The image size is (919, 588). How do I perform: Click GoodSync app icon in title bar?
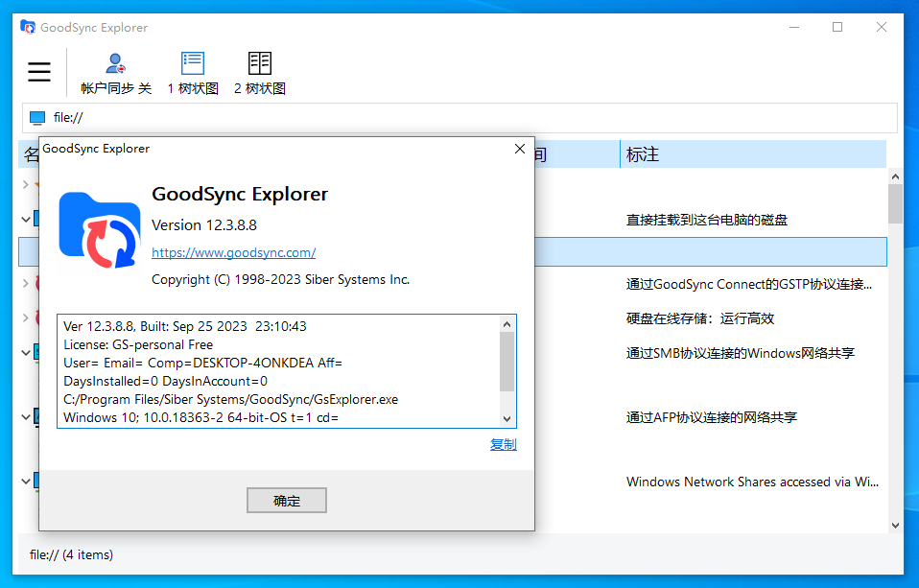[x=28, y=28]
